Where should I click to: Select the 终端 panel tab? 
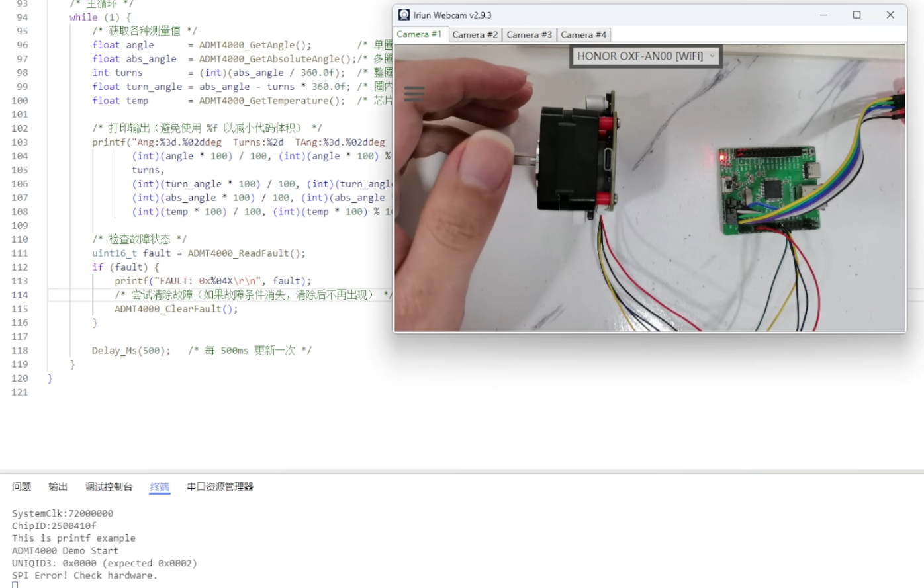click(x=160, y=487)
